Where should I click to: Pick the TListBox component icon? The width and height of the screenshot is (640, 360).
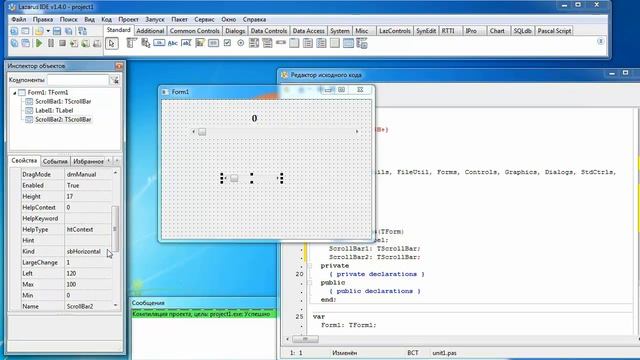pyautogui.click(x=254, y=43)
